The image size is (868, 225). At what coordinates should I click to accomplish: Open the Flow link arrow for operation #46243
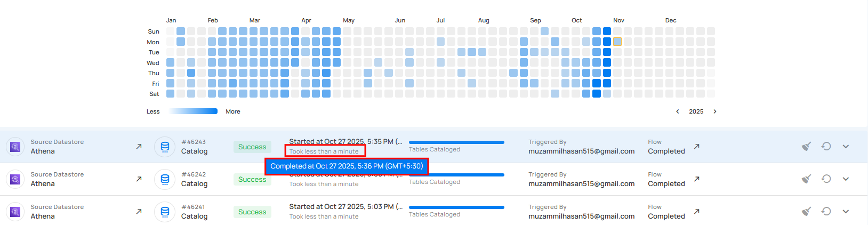pyautogui.click(x=697, y=147)
